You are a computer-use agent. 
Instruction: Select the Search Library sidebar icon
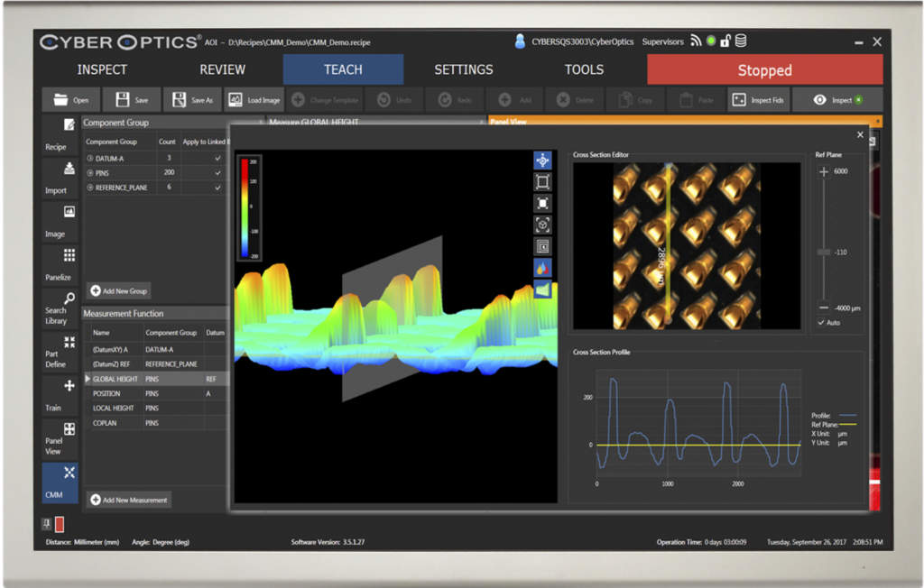click(60, 308)
